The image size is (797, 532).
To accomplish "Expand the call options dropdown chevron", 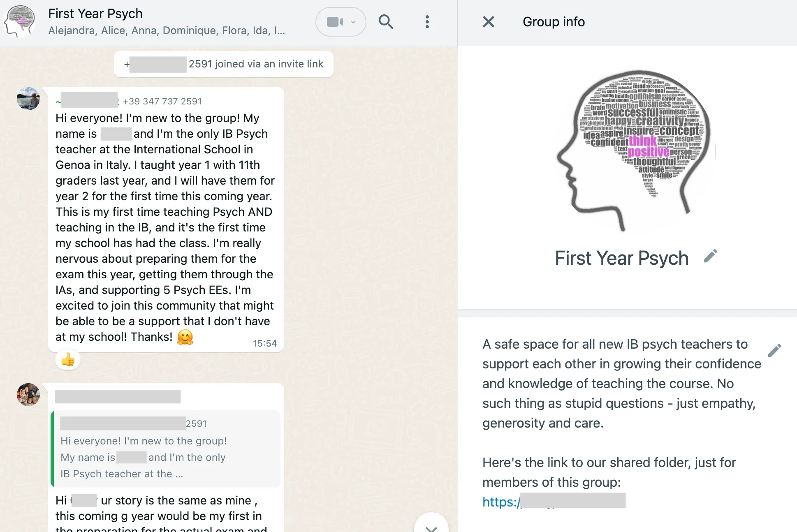I will click(x=353, y=22).
